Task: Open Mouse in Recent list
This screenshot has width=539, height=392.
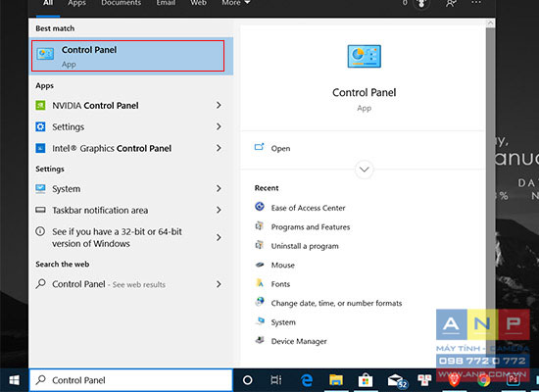Action: 282,266
